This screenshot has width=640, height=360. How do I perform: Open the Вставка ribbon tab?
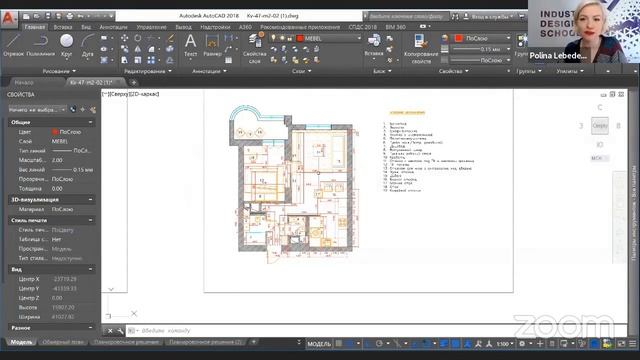62,27
